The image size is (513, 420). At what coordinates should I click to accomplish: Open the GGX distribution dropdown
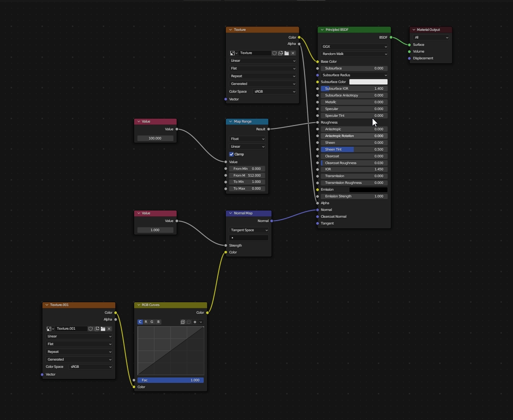(354, 47)
